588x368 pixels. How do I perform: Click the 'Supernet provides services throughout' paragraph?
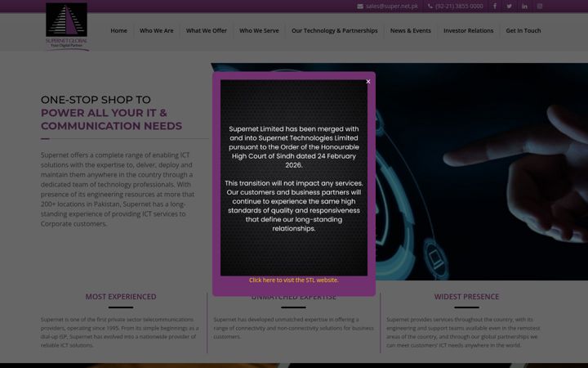pos(463,332)
